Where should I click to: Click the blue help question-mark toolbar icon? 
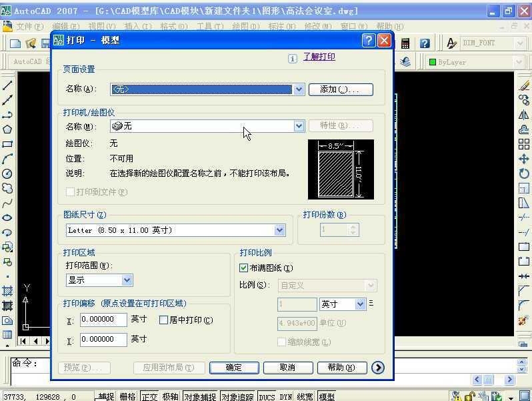pos(425,43)
